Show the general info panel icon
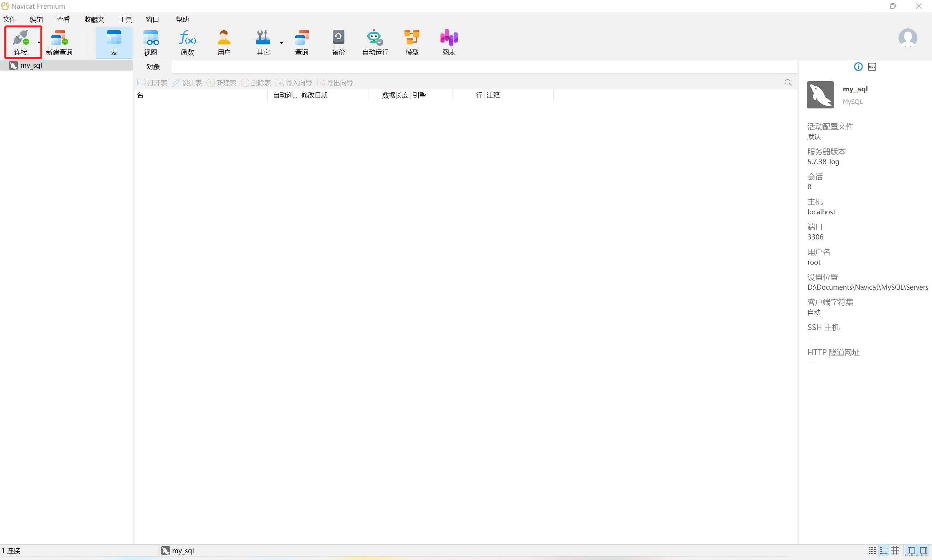932x560 pixels. coord(858,67)
